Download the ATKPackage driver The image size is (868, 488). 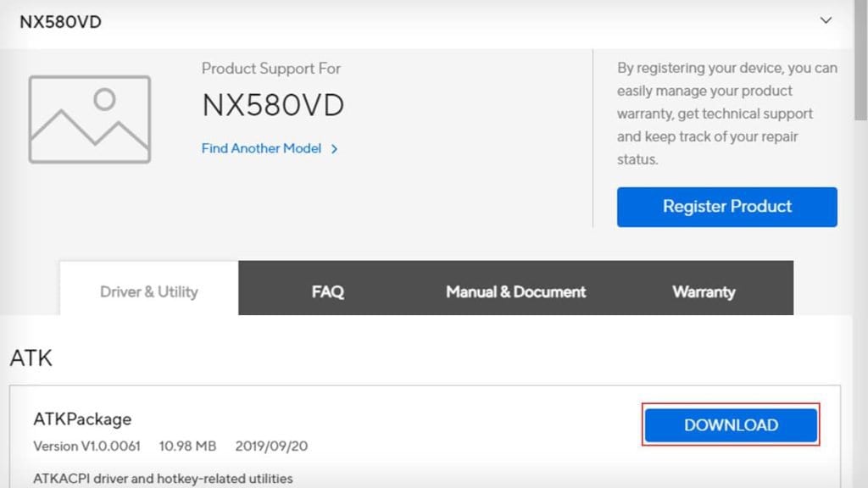point(731,425)
